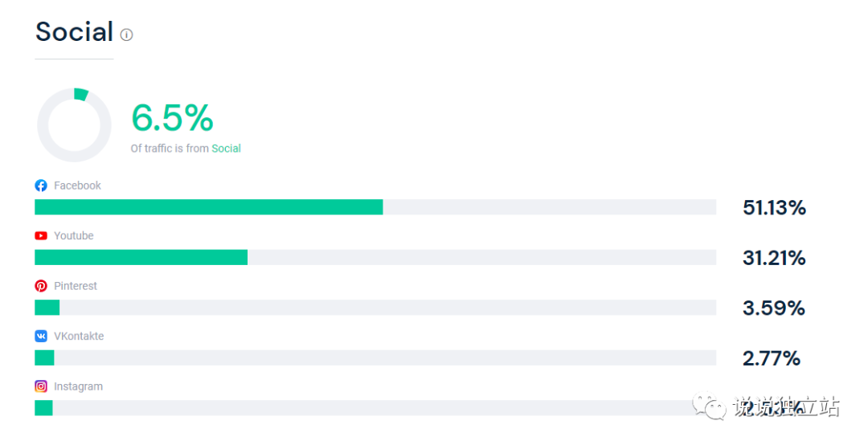Image resolution: width=868 pixels, height=445 pixels.
Task: Select the Pinterest label text
Action: pos(76,286)
